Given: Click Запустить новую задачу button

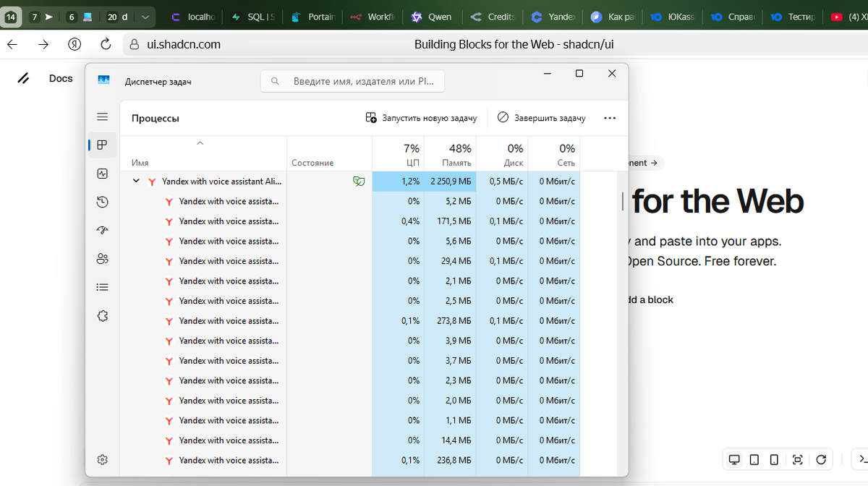Looking at the screenshot, I should (422, 118).
